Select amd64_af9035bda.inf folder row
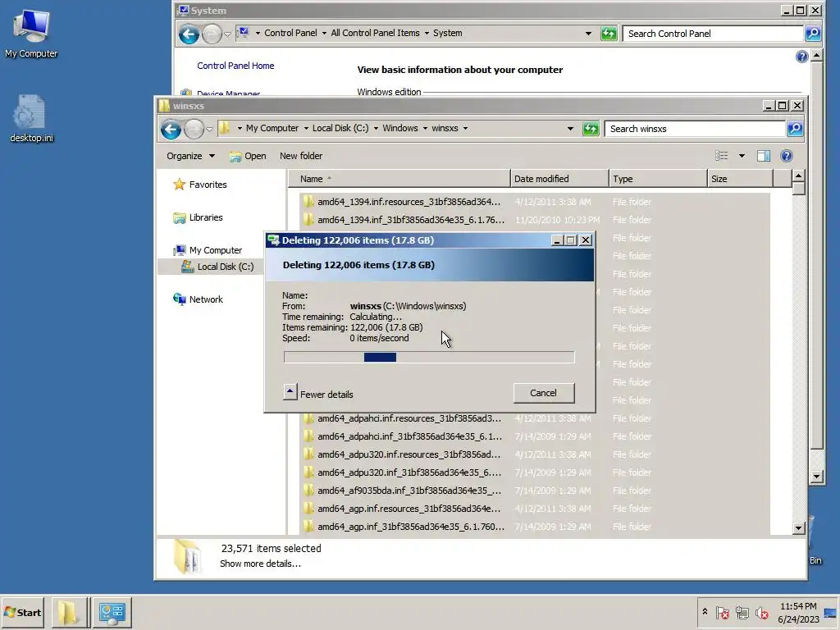 [x=535, y=491]
